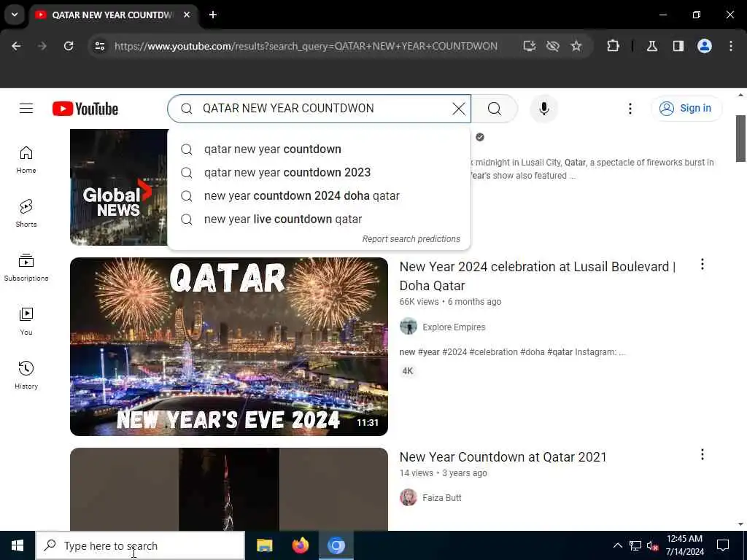Open Shorts from the sidebar

point(26,214)
